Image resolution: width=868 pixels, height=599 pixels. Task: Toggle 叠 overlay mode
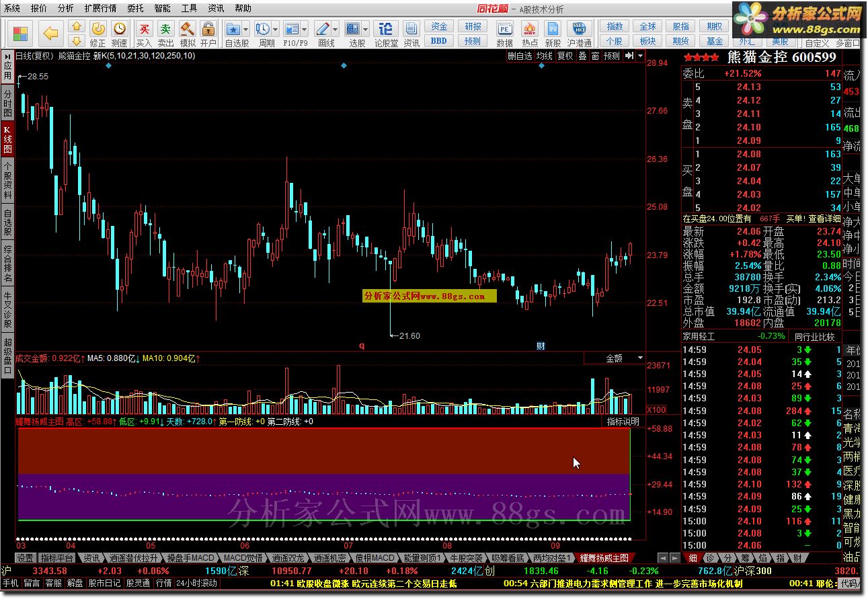pos(582,56)
